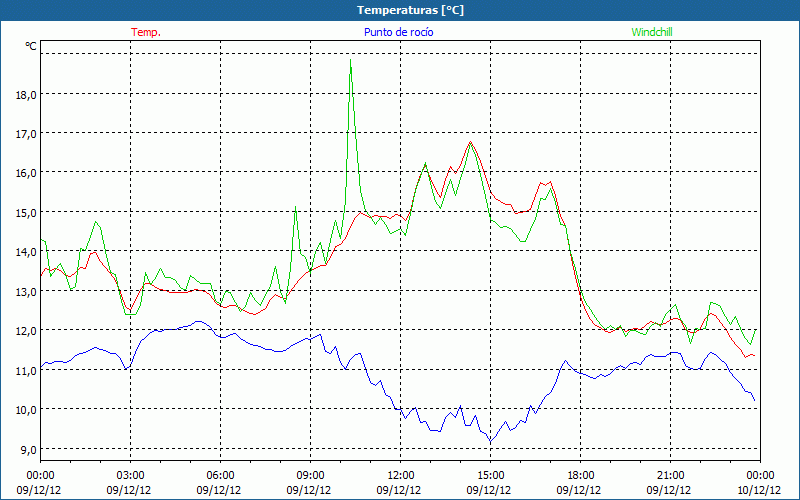Click the °C axis unit label
Viewport: 800px width, 500px height.
tap(31, 46)
